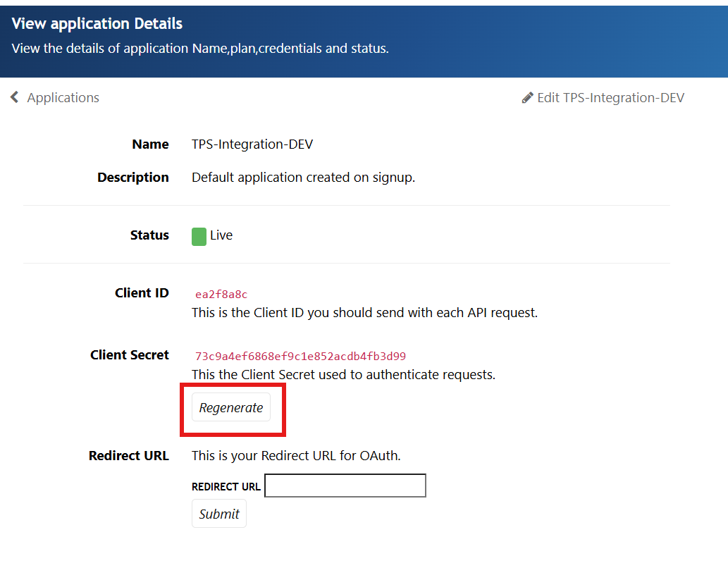The height and width of the screenshot is (587, 728).
Task: Click the 'View application Details' header title
Action: pos(97,23)
